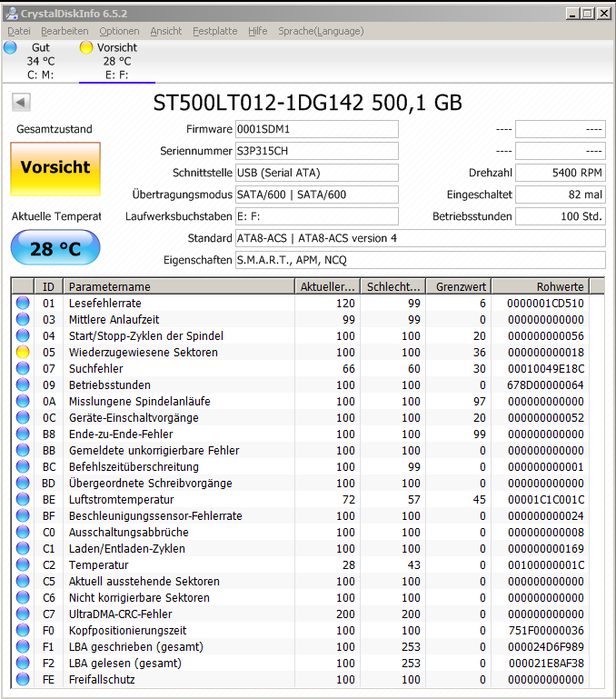Click the Gemeldete unkorrigierbare Fehler row name
This screenshot has width=616, height=699.
[154, 450]
